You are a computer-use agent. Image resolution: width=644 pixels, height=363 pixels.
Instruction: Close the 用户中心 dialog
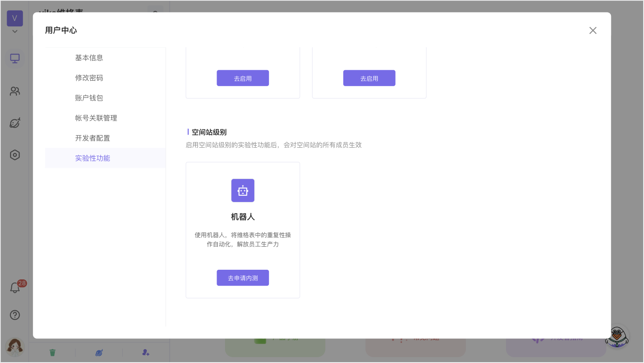[593, 31]
